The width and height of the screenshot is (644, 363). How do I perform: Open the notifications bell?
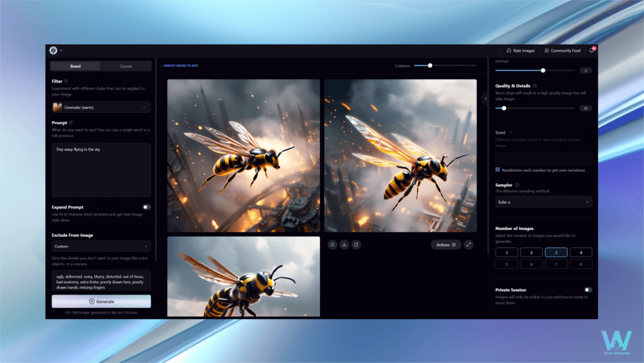591,50
